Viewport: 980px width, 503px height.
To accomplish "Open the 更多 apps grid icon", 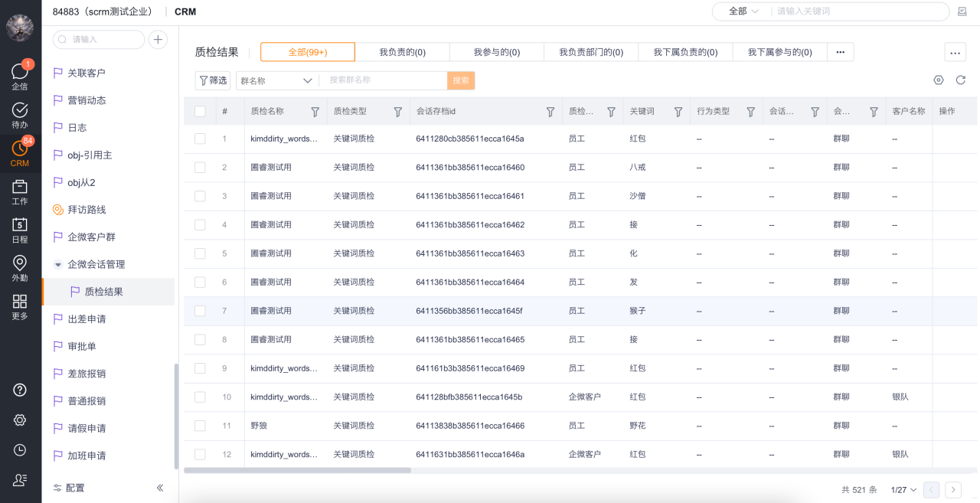I will [20, 306].
